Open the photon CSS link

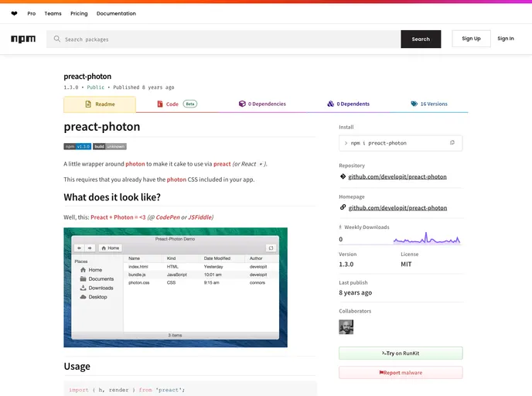(x=176, y=179)
